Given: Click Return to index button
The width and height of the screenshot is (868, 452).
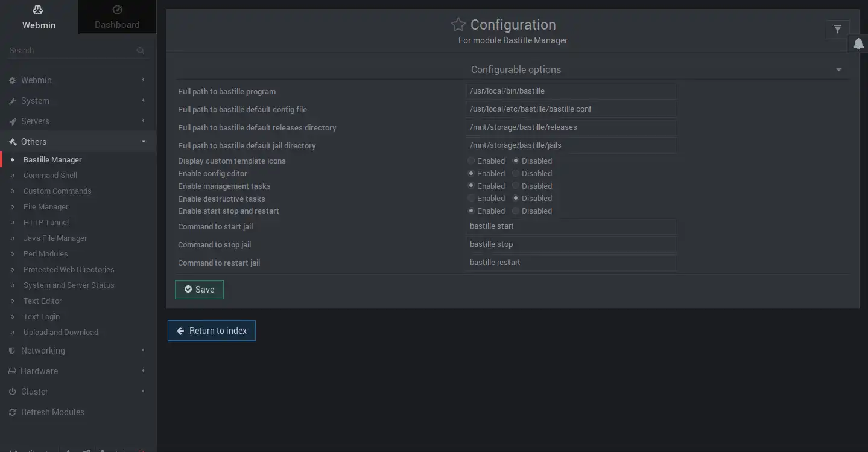Looking at the screenshot, I should [x=212, y=331].
